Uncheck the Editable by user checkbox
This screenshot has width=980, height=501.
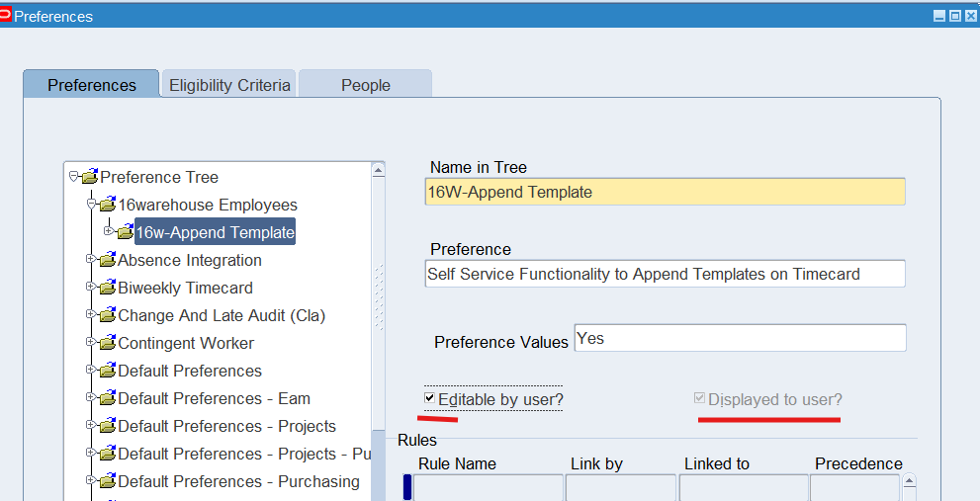tap(430, 398)
